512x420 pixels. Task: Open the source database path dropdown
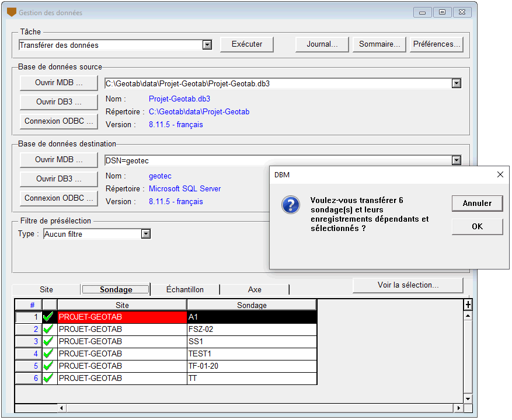[456, 83]
